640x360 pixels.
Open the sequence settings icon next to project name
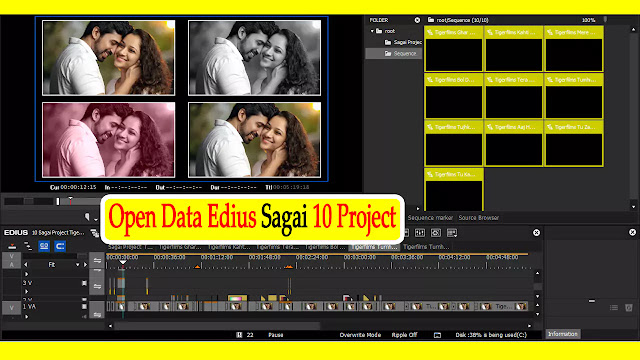[x=94, y=233]
